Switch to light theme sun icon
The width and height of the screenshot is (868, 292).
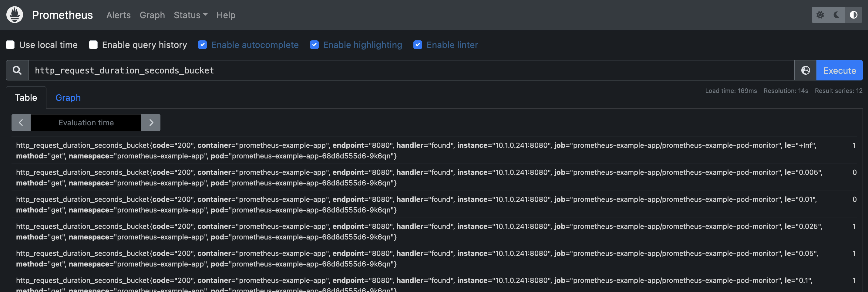click(x=820, y=15)
